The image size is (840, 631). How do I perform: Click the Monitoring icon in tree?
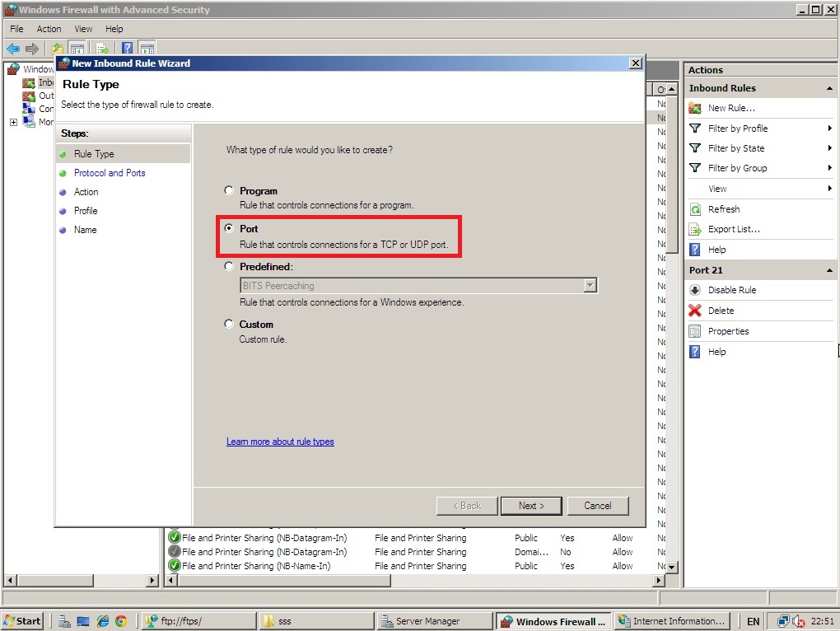[x=28, y=122]
